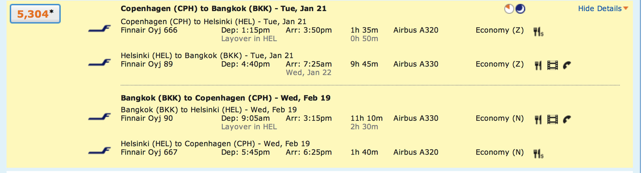This screenshot has width=644, height=173.
Task: Click the film icon for Finnair 90
Action: point(552,119)
